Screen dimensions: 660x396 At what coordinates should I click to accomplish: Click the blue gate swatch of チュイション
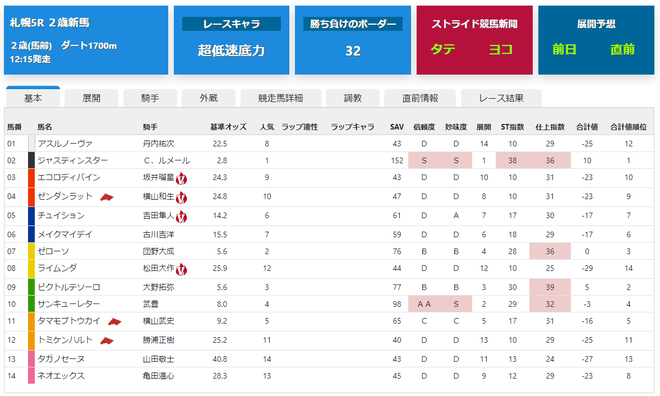(x=31, y=215)
